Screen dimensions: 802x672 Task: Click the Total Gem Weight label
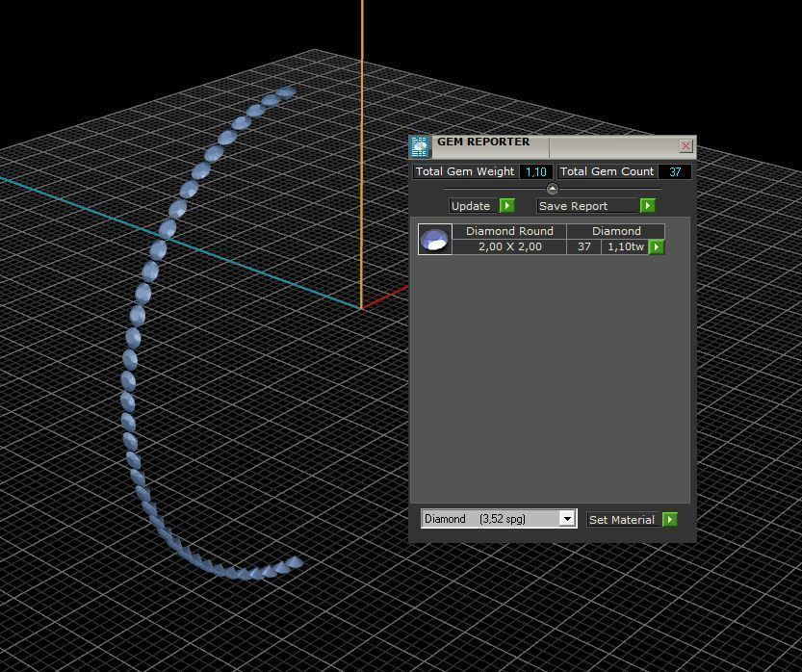(465, 171)
